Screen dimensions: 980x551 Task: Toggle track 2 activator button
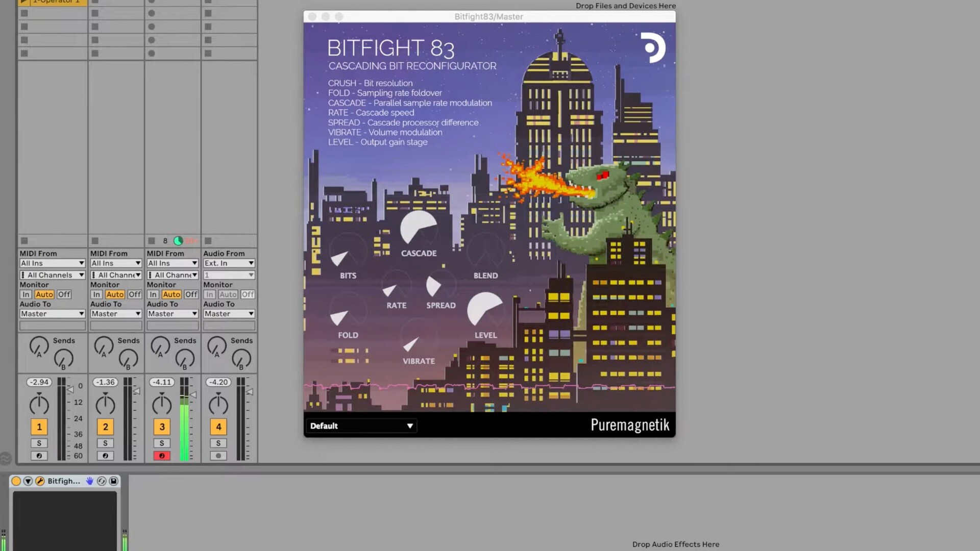106,427
